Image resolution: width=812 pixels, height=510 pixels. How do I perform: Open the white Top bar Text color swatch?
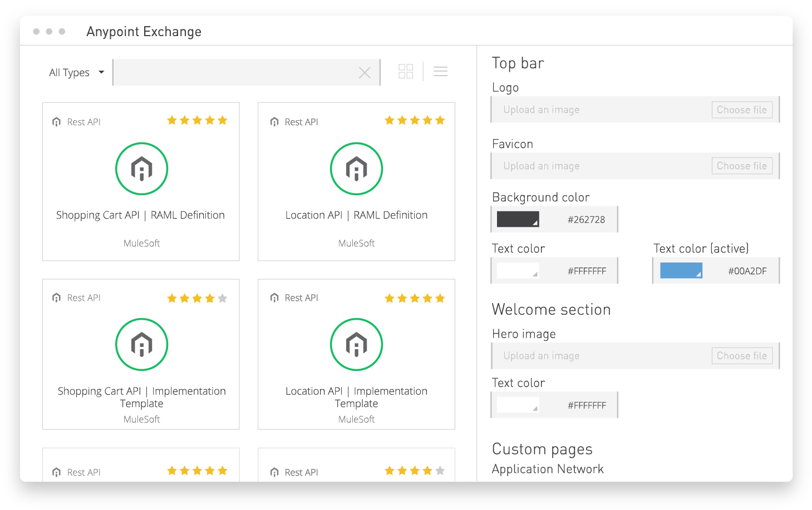click(518, 270)
